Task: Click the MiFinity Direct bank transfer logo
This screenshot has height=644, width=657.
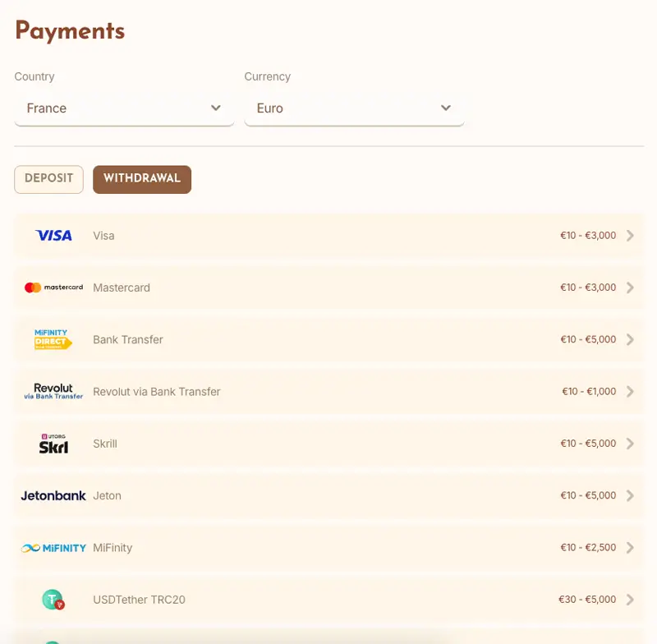Action: [x=53, y=339]
